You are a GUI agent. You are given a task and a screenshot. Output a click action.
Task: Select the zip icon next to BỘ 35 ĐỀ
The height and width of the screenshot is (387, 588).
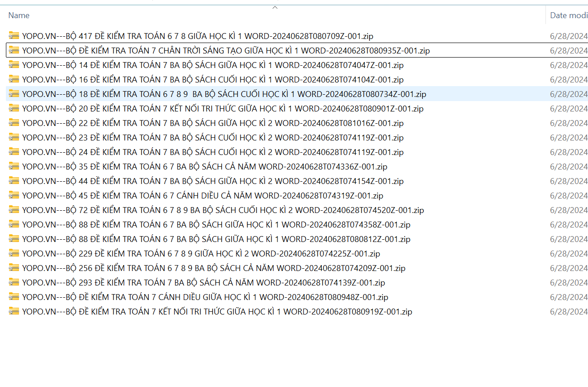click(14, 166)
